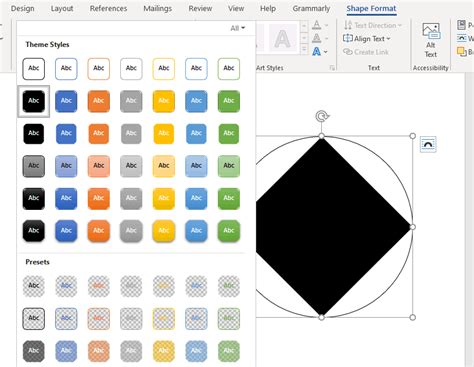Screen dimensions: 474x367
Task: Expand the WordArt styles gallery more arrow
Action: (x=304, y=49)
